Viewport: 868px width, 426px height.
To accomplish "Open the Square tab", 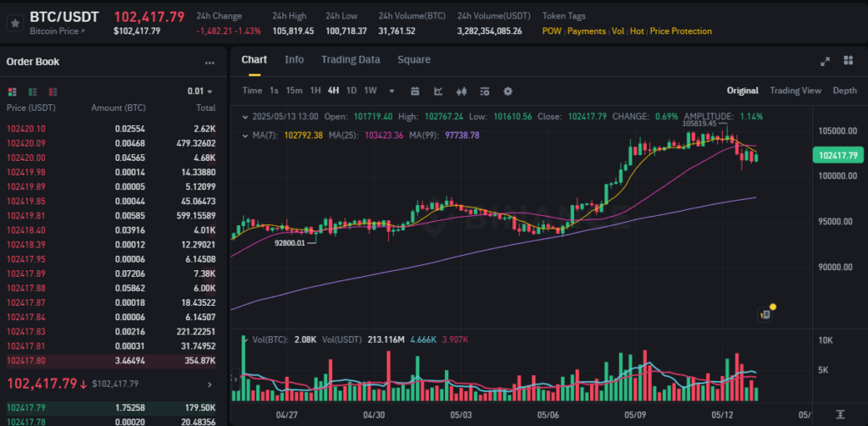I will point(414,60).
